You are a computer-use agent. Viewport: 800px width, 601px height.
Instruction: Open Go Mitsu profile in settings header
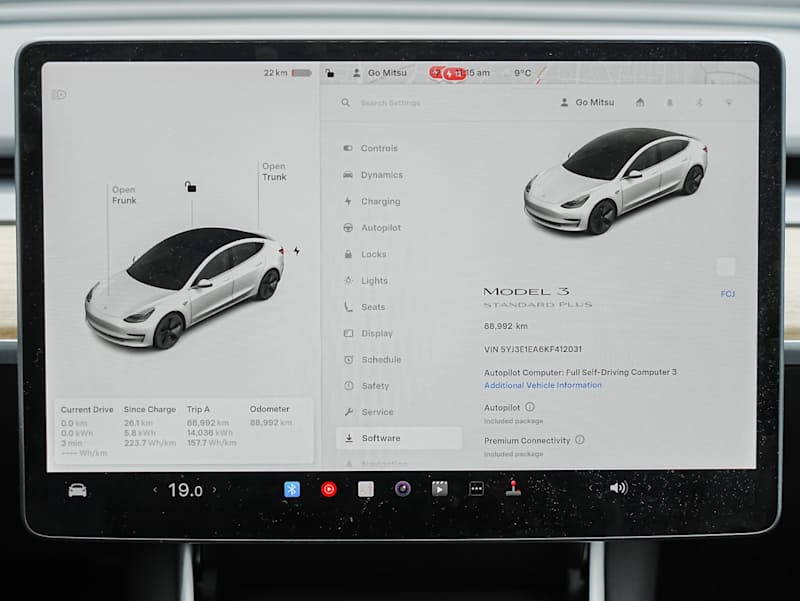point(587,103)
